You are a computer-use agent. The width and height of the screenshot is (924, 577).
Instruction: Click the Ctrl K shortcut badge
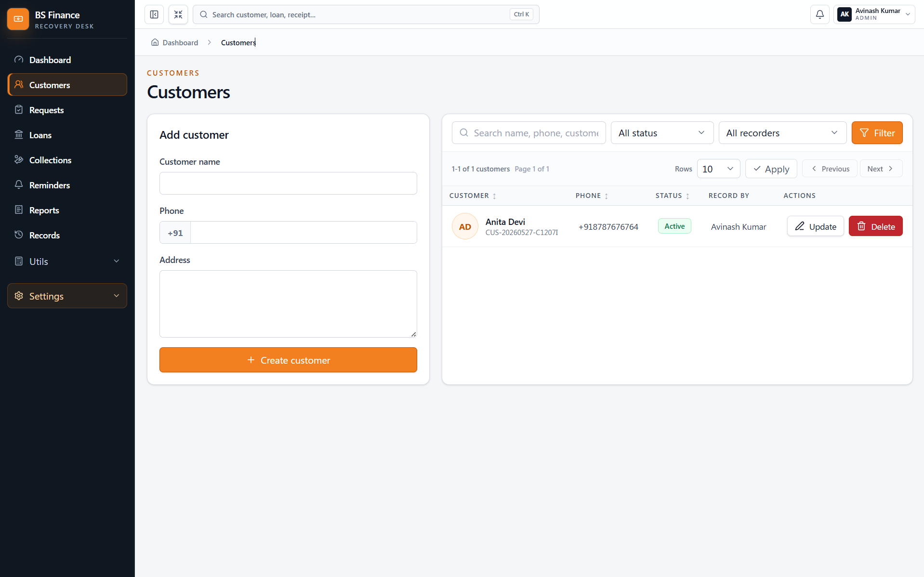click(x=521, y=14)
